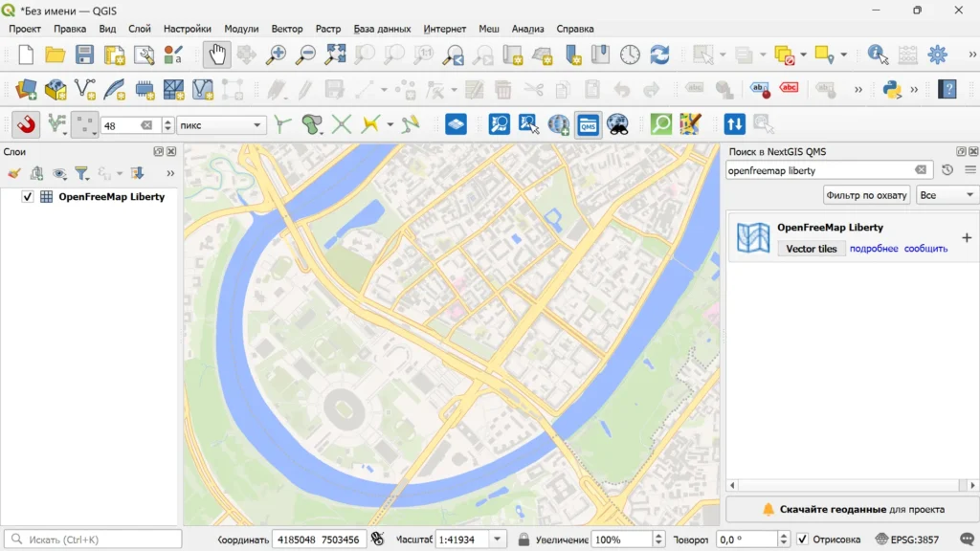Open the Все filter dropdown

tap(947, 195)
